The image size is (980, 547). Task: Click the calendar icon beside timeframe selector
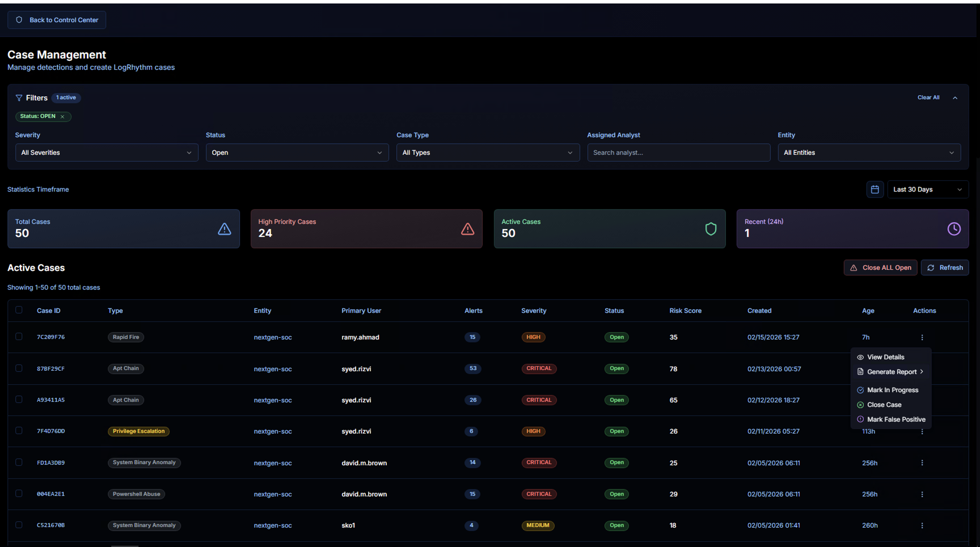click(x=875, y=189)
